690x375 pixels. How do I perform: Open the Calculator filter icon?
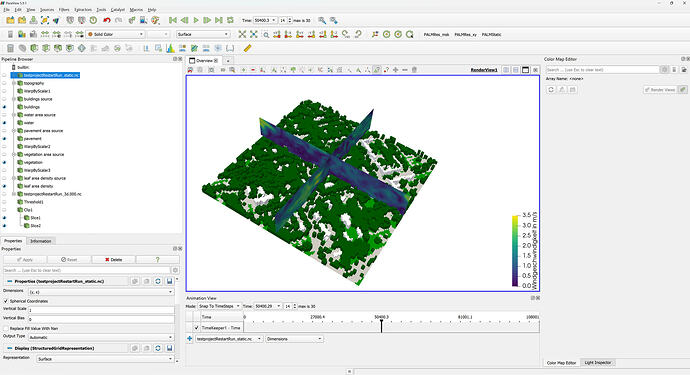11,48
